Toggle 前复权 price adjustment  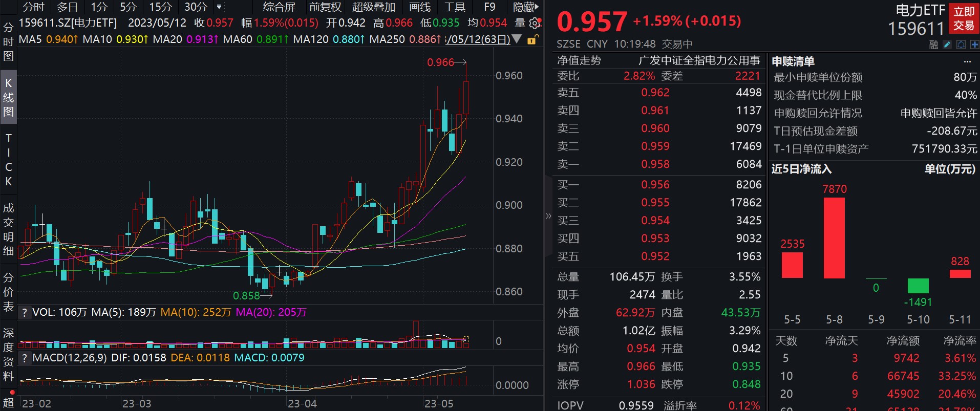[325, 7]
